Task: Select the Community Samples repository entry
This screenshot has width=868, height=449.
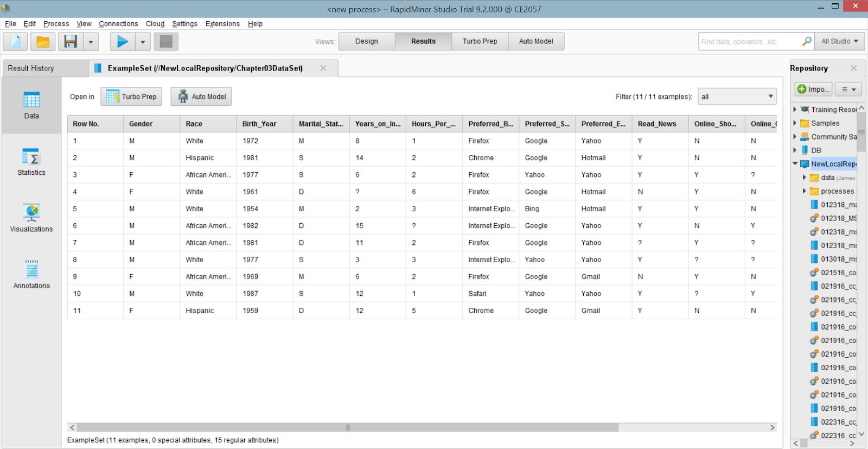Action: (828, 137)
